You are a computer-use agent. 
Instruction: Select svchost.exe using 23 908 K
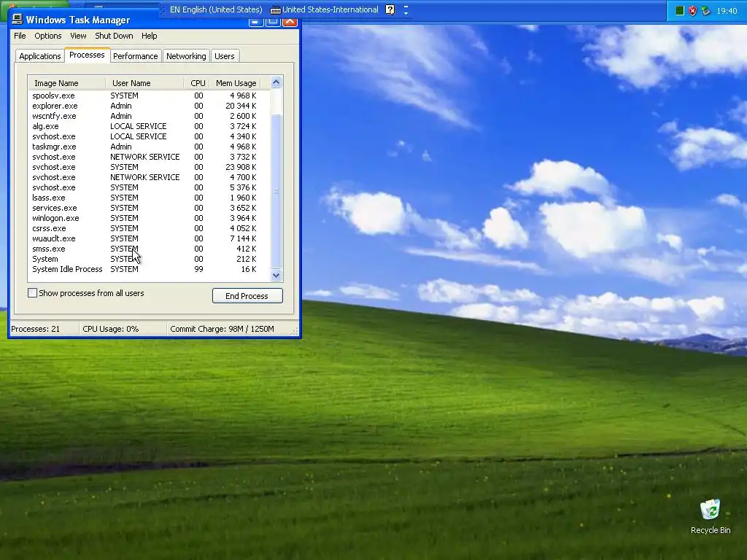coord(149,167)
